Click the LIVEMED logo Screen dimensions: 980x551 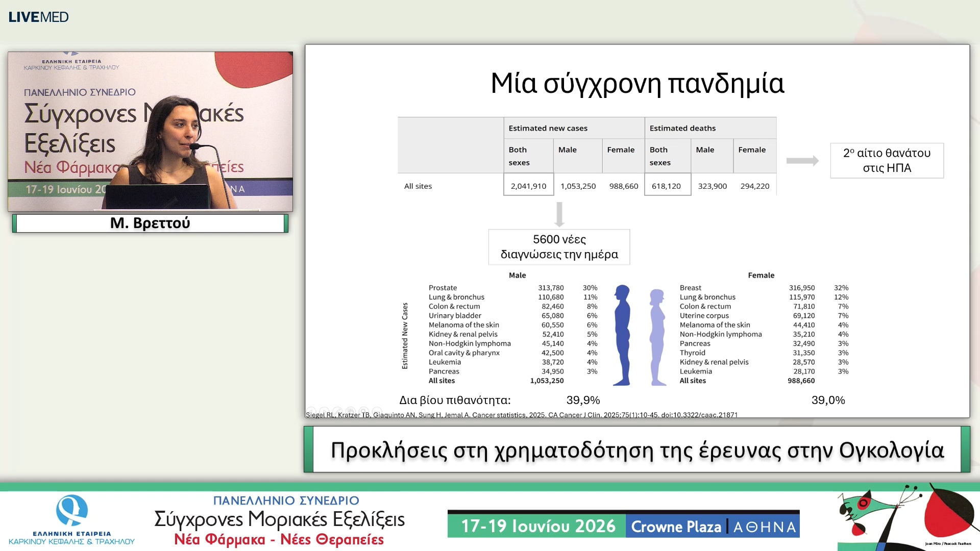(38, 17)
